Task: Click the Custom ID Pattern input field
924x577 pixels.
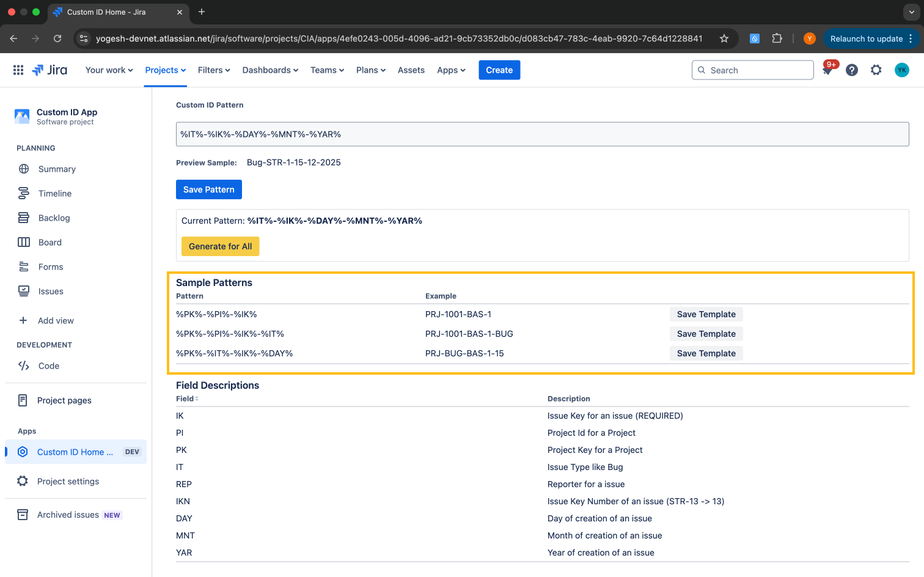Action: click(x=542, y=134)
